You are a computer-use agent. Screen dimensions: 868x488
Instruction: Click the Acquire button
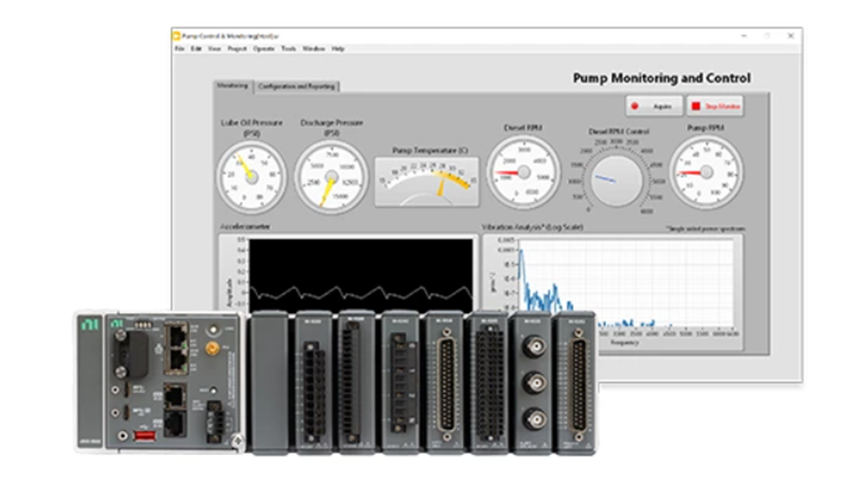click(654, 106)
